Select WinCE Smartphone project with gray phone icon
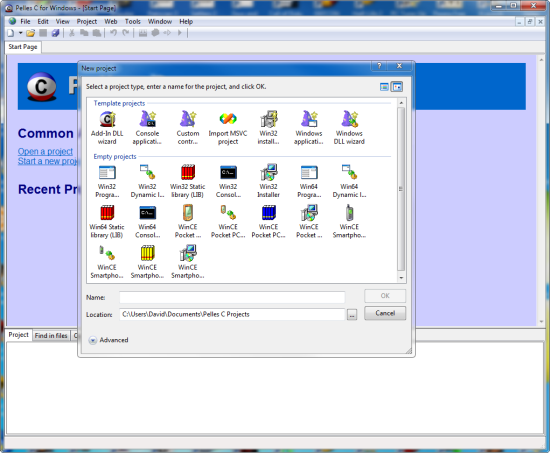 [x=349, y=221]
